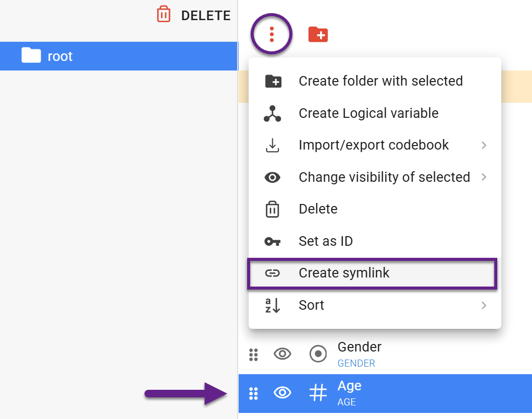Click the DELETE button label
Screen dimensions: 532x419
coord(205,16)
